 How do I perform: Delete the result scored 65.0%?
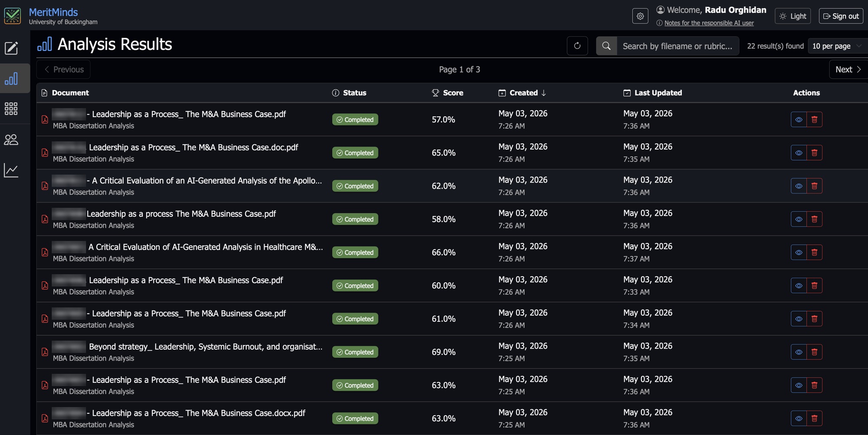814,153
